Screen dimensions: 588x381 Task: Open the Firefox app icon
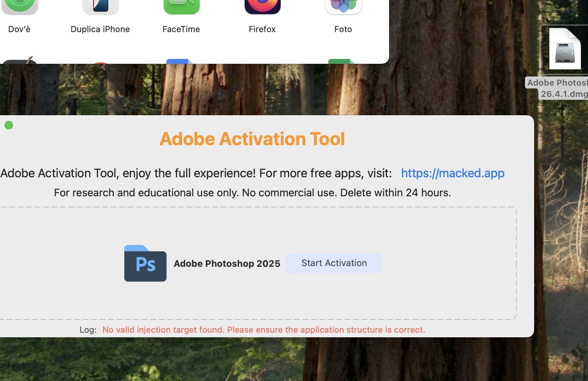[262, 6]
